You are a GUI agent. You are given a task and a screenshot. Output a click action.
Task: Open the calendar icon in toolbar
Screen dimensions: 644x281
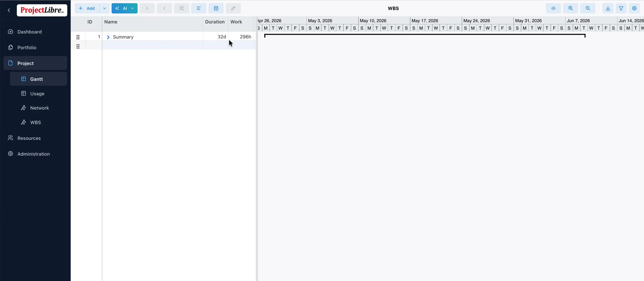click(x=216, y=8)
